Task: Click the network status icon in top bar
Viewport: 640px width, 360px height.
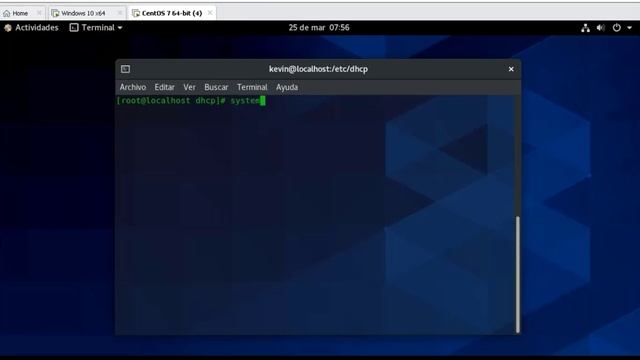Action: [585, 28]
